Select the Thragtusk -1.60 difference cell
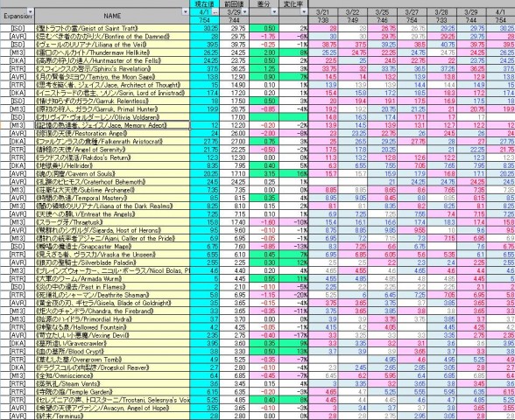 coord(264,222)
